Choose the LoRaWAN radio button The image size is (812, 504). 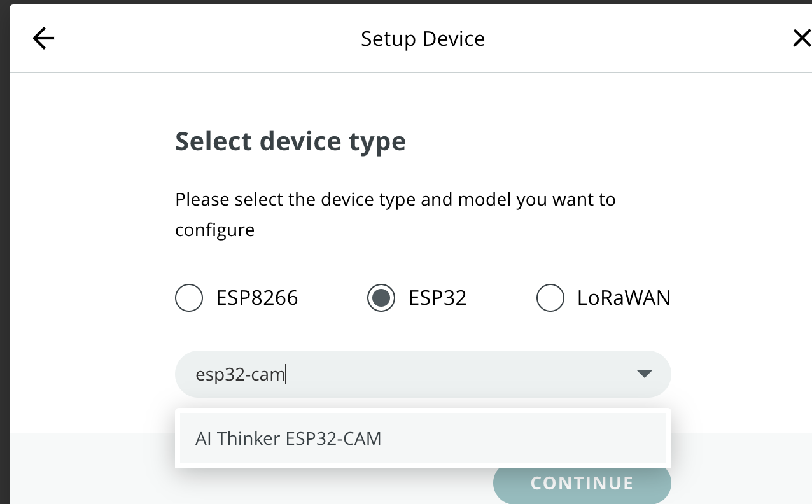click(x=550, y=298)
